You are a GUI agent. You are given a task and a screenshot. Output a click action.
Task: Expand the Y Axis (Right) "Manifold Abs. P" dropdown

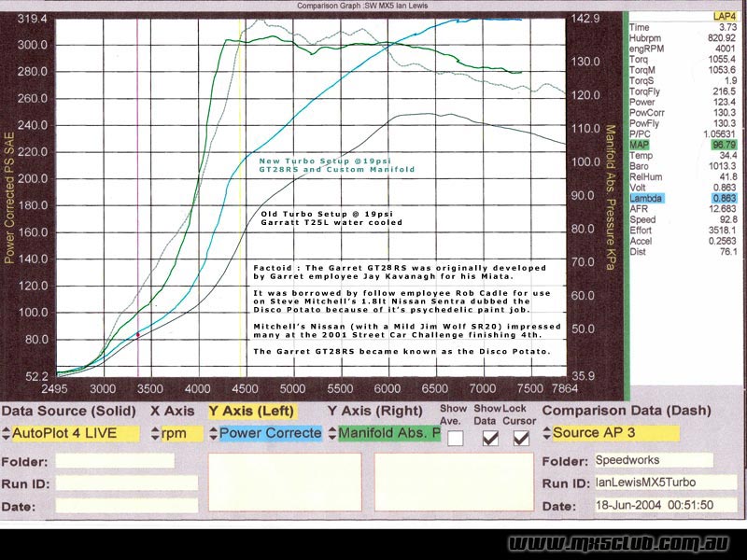coord(385,433)
